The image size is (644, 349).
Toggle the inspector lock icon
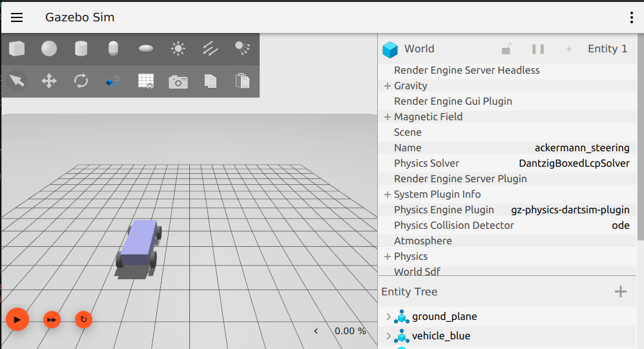[506, 49]
